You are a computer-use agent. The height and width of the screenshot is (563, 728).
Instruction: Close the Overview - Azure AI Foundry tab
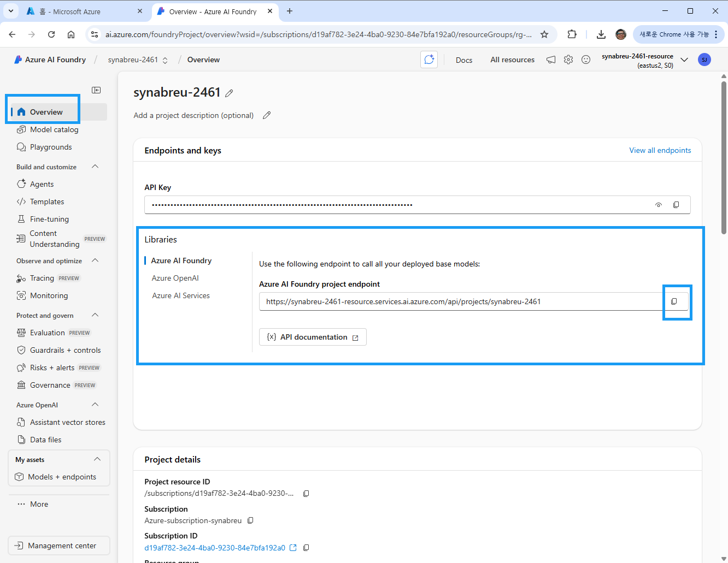[x=270, y=11]
